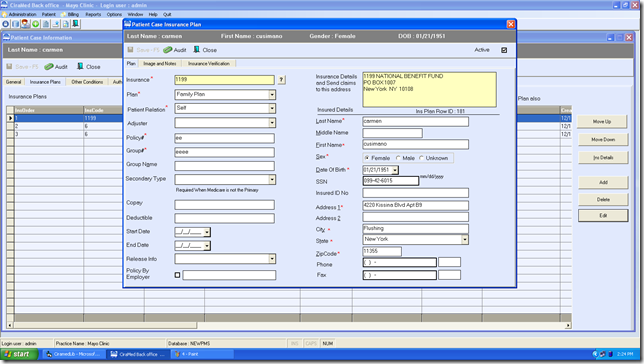Switch to the Paint taskbar item
Screen dimensions: 644x364
(201, 354)
